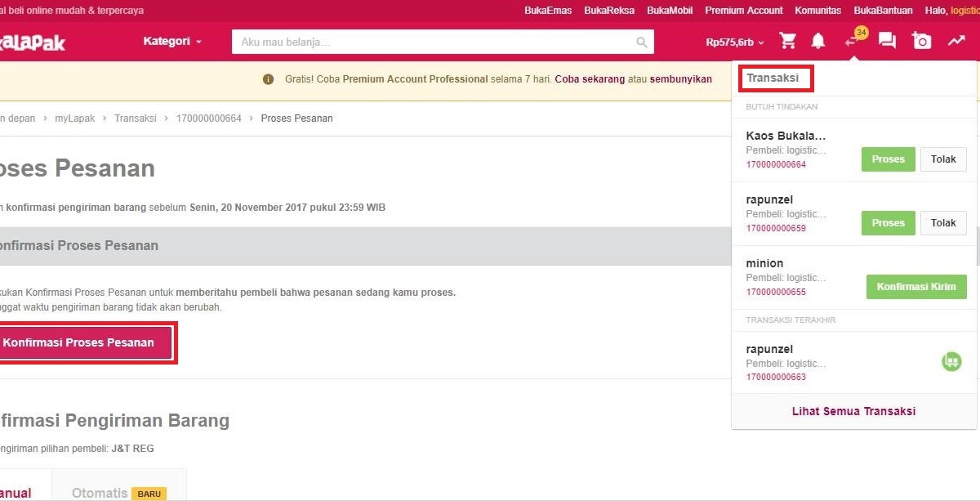Click account name after Halo
This screenshot has height=501, width=980.
tap(965, 11)
